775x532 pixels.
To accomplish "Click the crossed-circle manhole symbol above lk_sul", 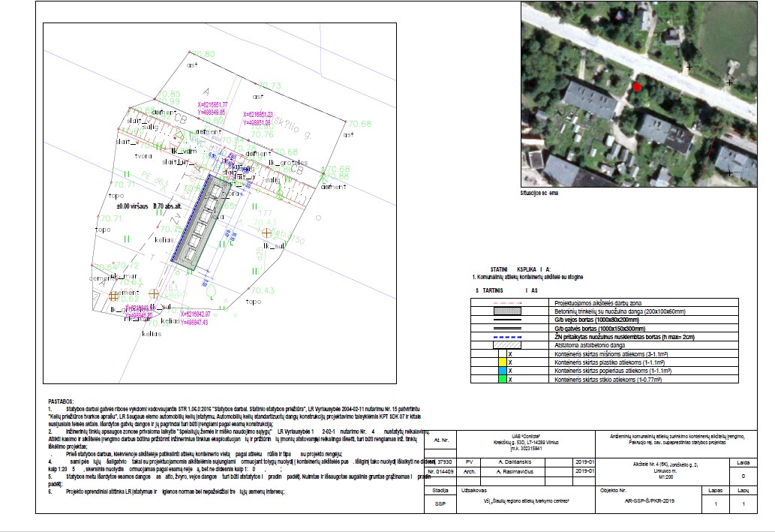I will tap(266, 233).
